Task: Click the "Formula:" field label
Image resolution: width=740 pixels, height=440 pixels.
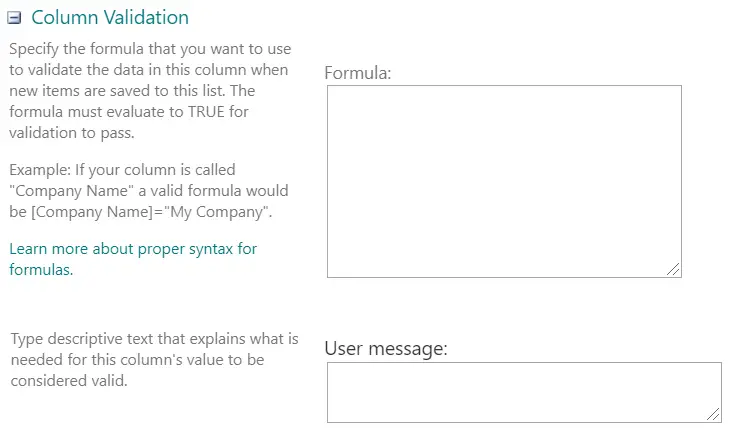Action: pyautogui.click(x=358, y=73)
